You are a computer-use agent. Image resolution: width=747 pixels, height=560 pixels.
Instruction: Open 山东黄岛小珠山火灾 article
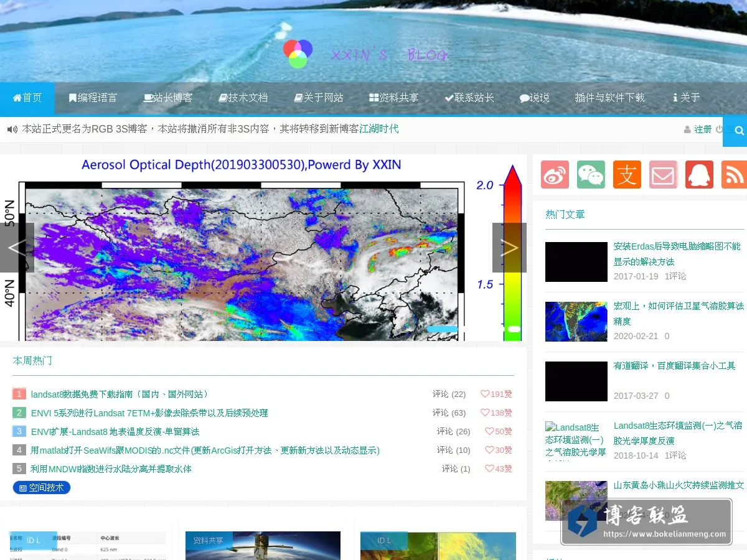point(679,485)
